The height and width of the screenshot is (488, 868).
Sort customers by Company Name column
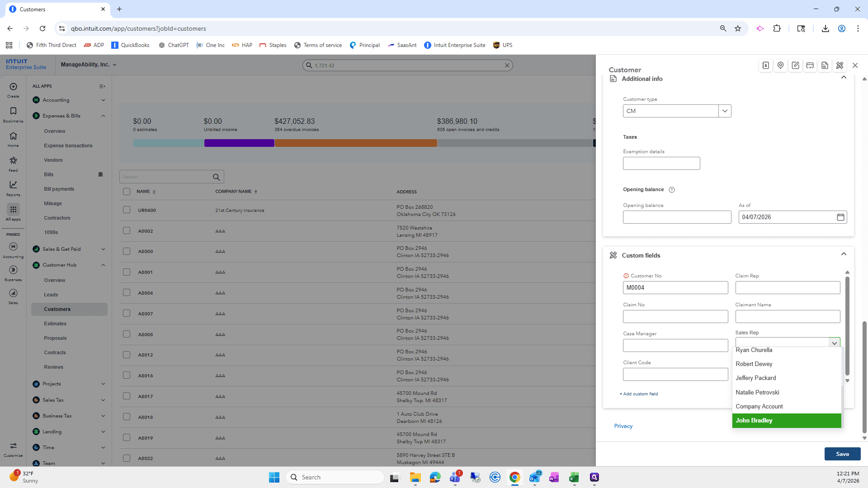tap(236, 192)
